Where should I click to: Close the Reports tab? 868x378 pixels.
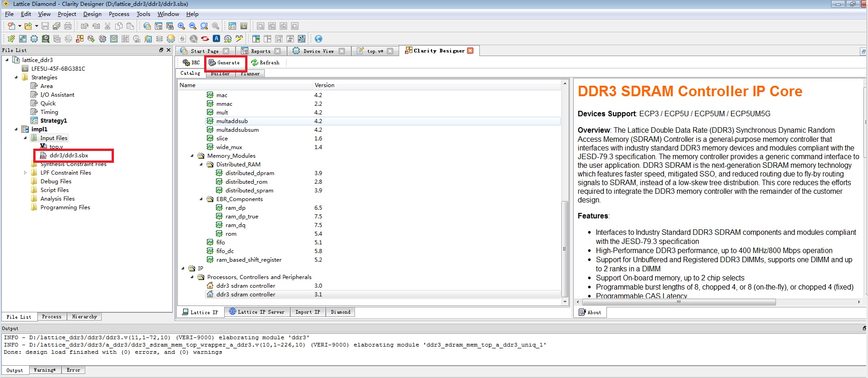tap(278, 51)
